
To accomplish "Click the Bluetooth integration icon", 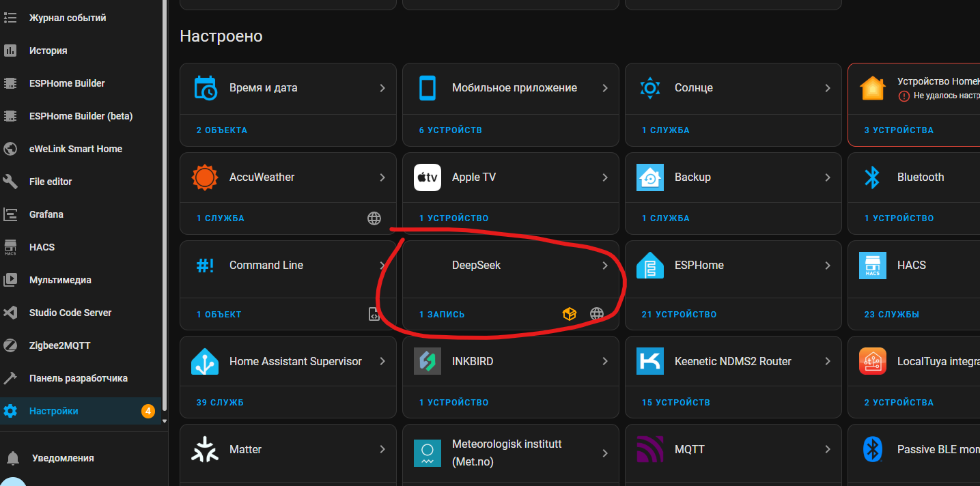I will tap(872, 177).
